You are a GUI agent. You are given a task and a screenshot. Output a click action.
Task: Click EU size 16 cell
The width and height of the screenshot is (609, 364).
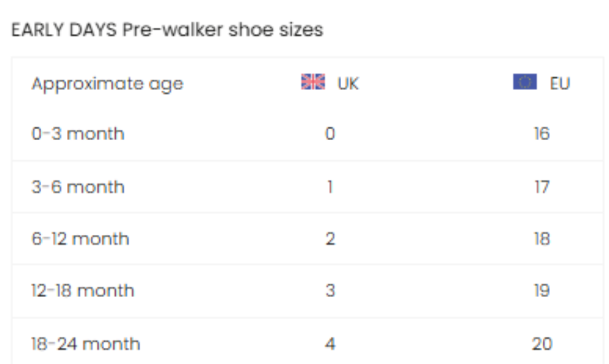point(541,134)
